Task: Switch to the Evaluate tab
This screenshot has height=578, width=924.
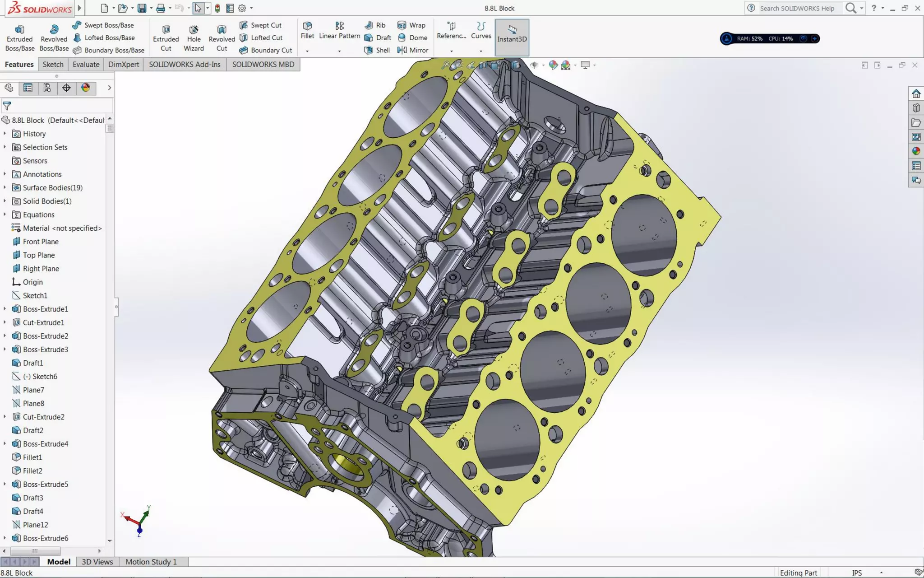Action: click(x=86, y=65)
